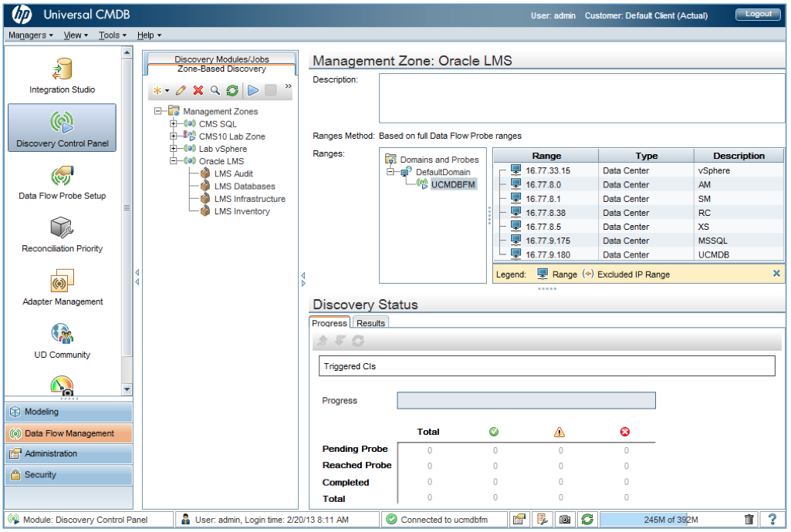This screenshot has width=791, height=532.
Task: Click Progress refresh icon
Action: pyautogui.click(x=358, y=341)
